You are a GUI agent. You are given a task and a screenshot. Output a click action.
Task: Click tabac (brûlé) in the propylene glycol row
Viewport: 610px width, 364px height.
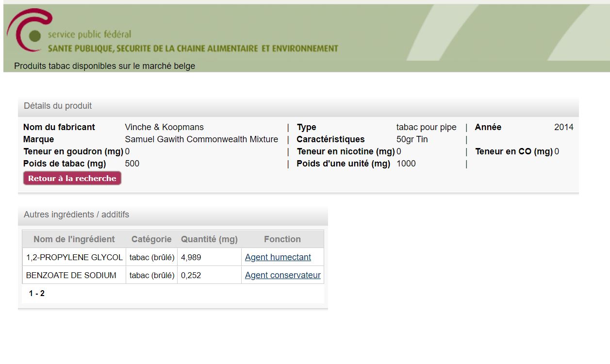[152, 257]
